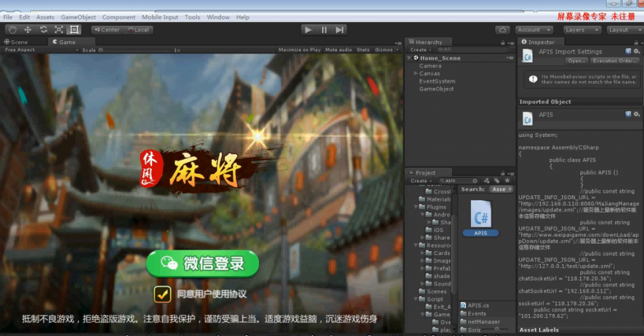Open the GameObject menu
Image resolution: width=644 pixels, height=336 pixels.
78,18
